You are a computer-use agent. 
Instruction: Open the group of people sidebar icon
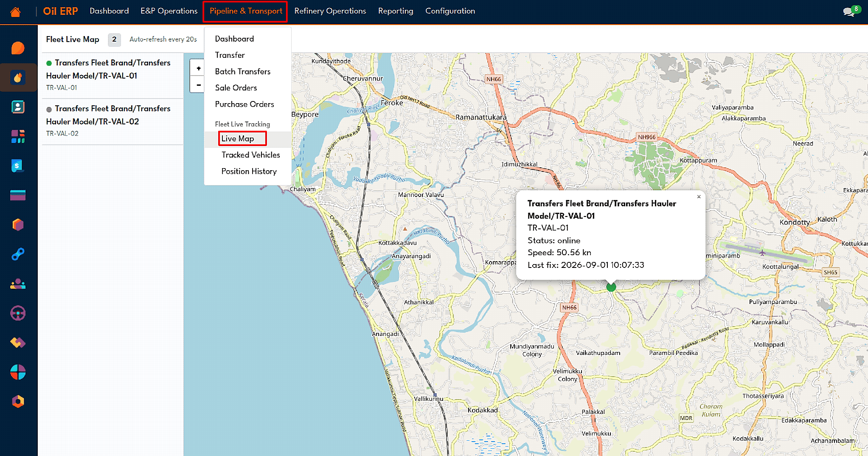18,284
